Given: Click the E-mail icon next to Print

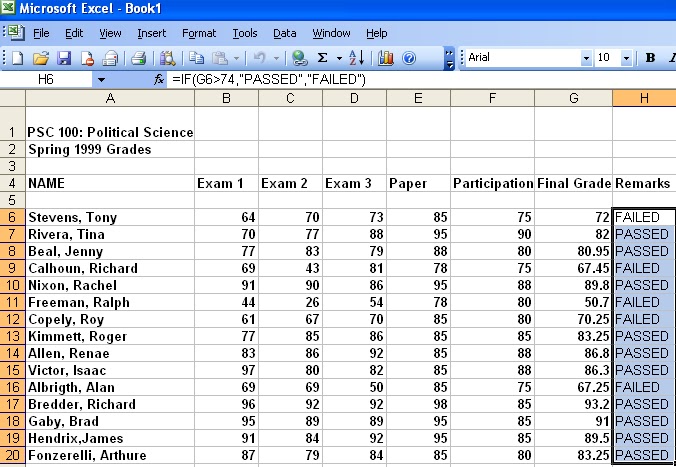Looking at the screenshot, I should point(110,58).
